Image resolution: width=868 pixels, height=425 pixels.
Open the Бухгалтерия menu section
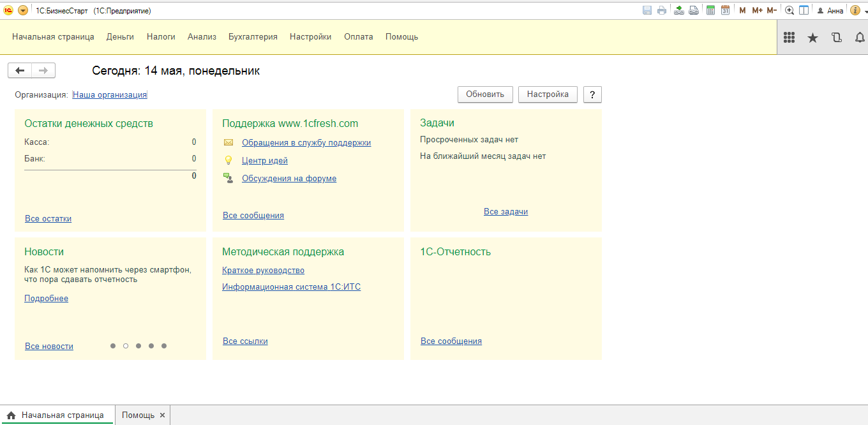click(x=253, y=37)
